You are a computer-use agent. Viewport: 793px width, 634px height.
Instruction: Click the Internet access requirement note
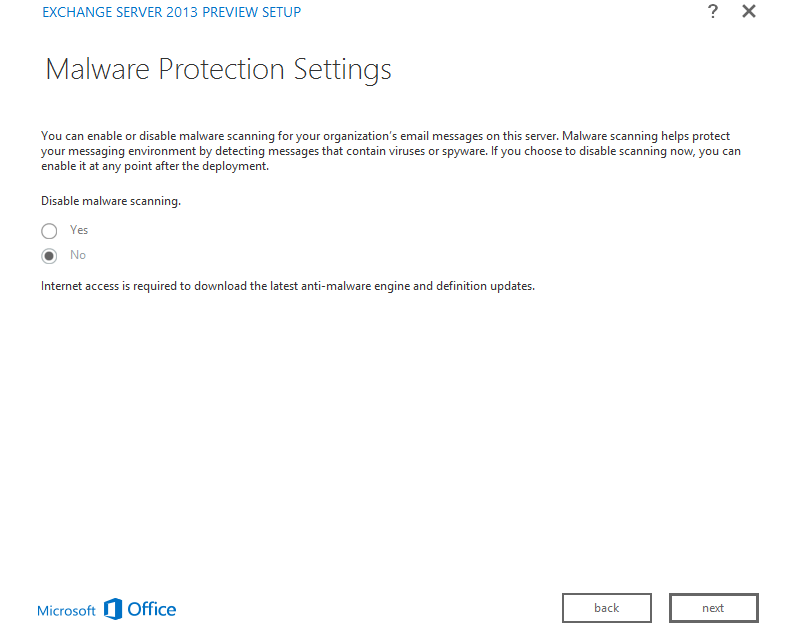pos(288,286)
